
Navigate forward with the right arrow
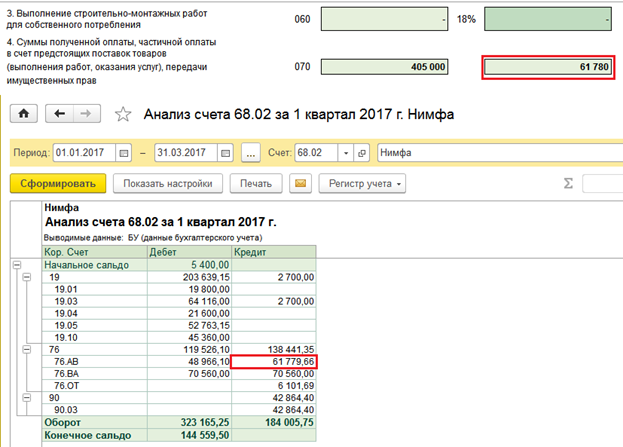click(87, 114)
